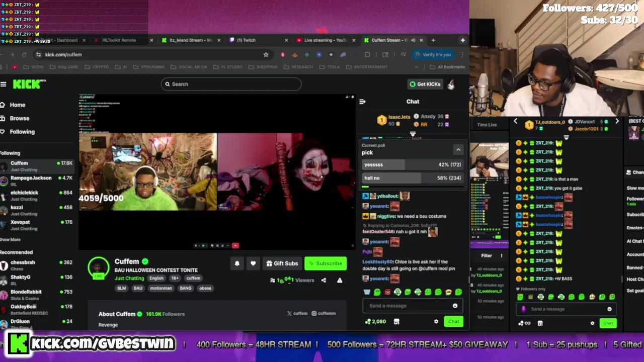This screenshot has height=362, width=644.
Task: Collapse the chat panel arrow icon
Action: (x=362, y=102)
